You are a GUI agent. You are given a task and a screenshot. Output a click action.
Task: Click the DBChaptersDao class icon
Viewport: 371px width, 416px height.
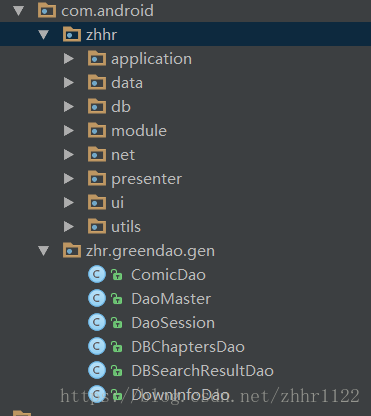click(97, 346)
